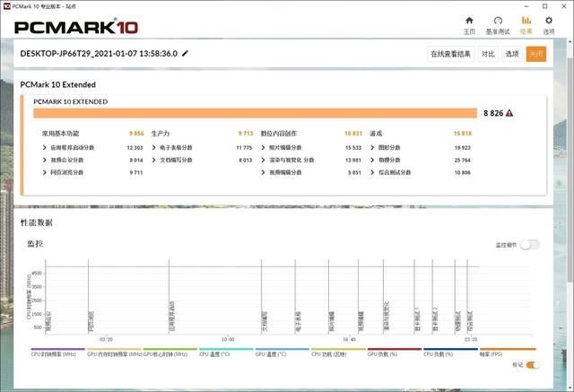The height and width of the screenshot is (392, 574).
Task: Click the 10:00 time label on chart axis
Action: click(228, 340)
